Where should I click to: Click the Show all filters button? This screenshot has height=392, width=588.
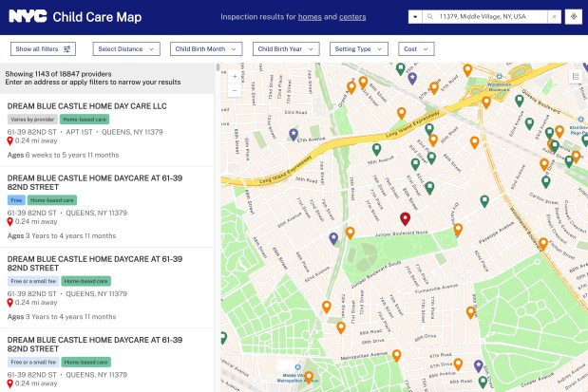(43, 48)
